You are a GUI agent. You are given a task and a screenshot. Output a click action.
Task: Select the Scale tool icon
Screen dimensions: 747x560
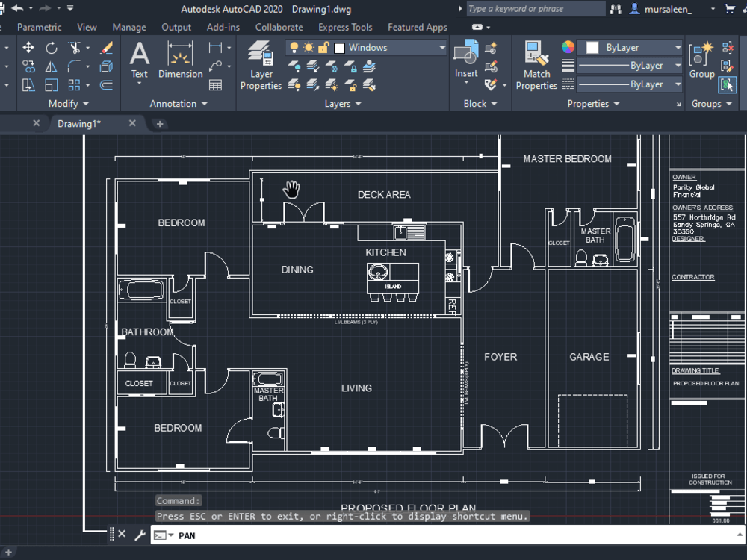tap(51, 85)
